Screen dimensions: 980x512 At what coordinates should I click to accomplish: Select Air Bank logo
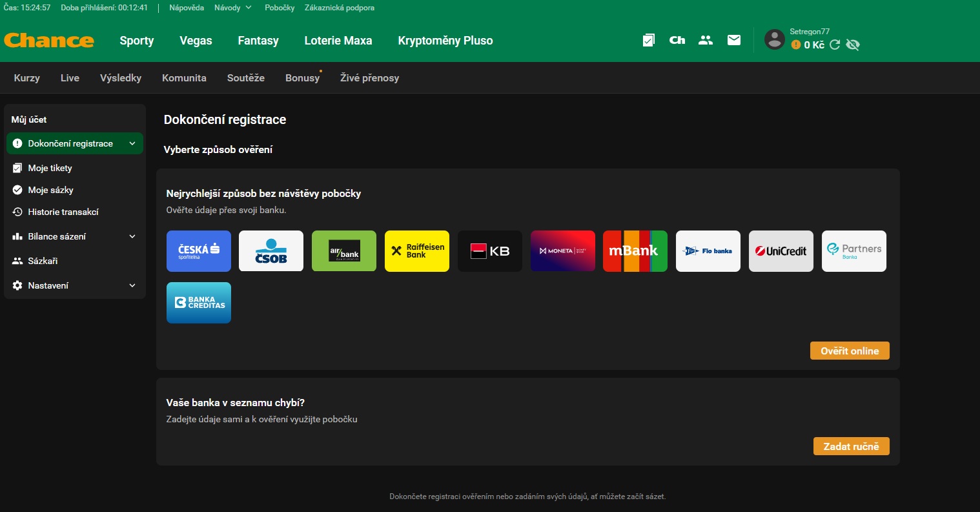[x=344, y=251]
